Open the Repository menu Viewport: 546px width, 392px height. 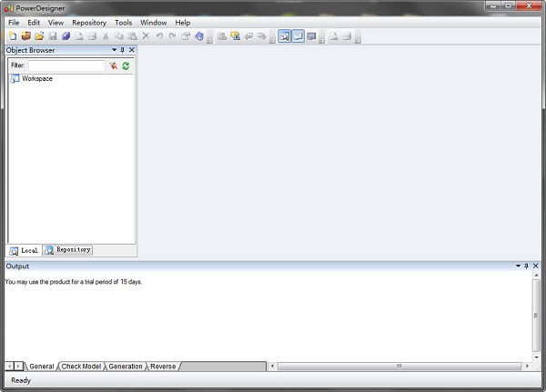pyautogui.click(x=89, y=23)
